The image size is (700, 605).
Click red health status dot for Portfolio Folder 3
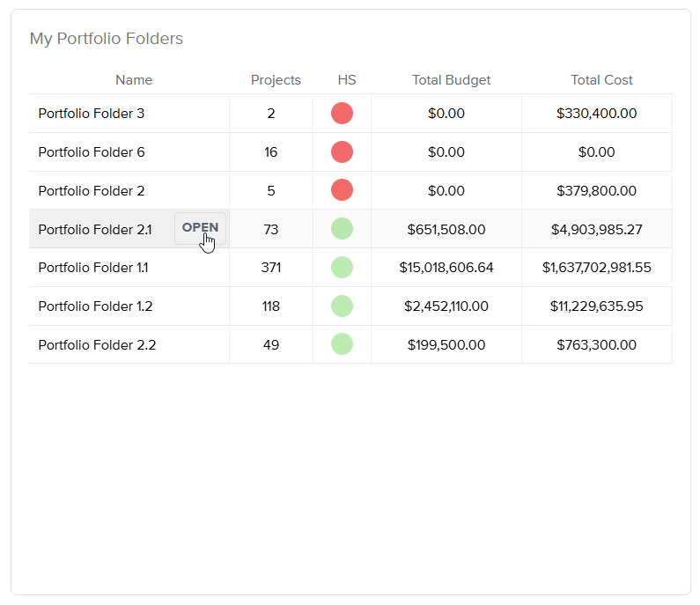point(342,114)
